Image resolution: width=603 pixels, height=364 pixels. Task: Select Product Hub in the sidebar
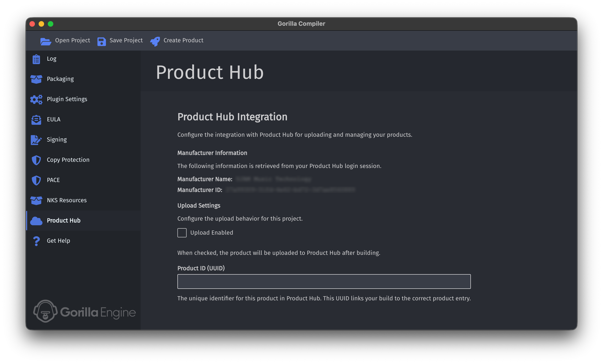click(x=83, y=221)
